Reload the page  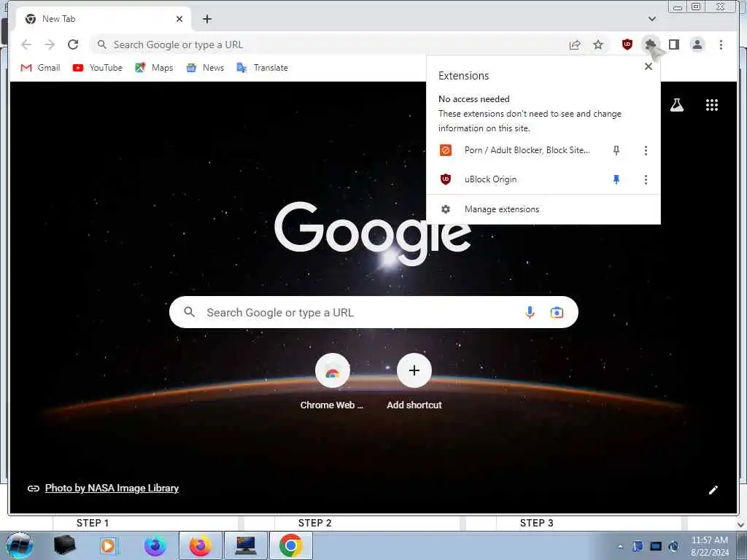tap(73, 44)
